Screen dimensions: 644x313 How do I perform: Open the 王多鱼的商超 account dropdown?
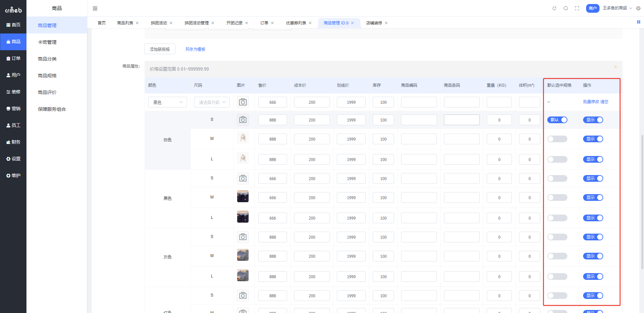pos(617,8)
